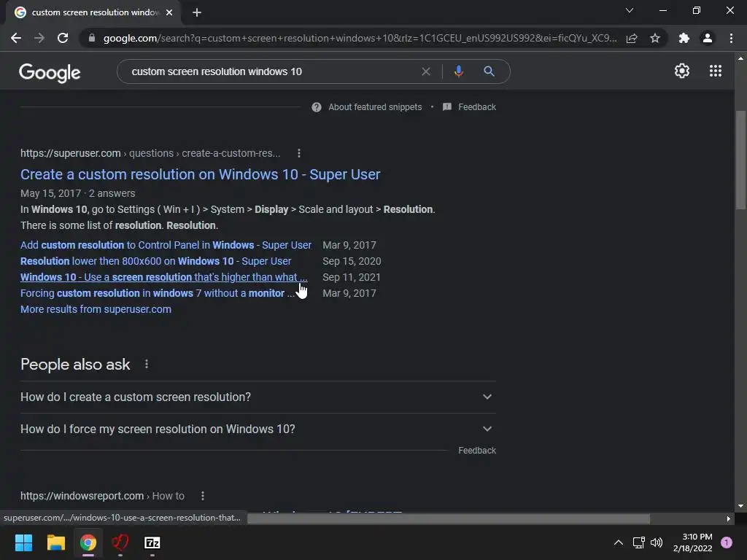Screen dimensions: 747x560
Task: Open the notification count badge
Action: pos(727,542)
